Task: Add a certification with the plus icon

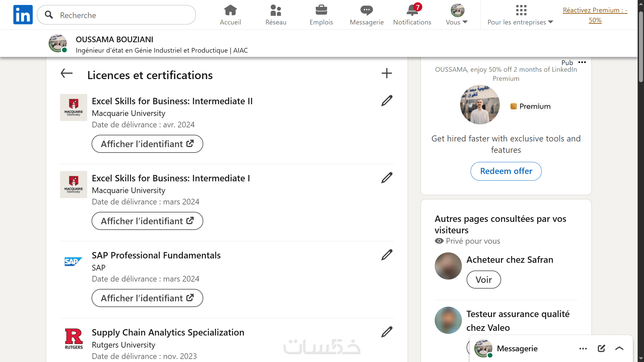Action: (x=386, y=73)
